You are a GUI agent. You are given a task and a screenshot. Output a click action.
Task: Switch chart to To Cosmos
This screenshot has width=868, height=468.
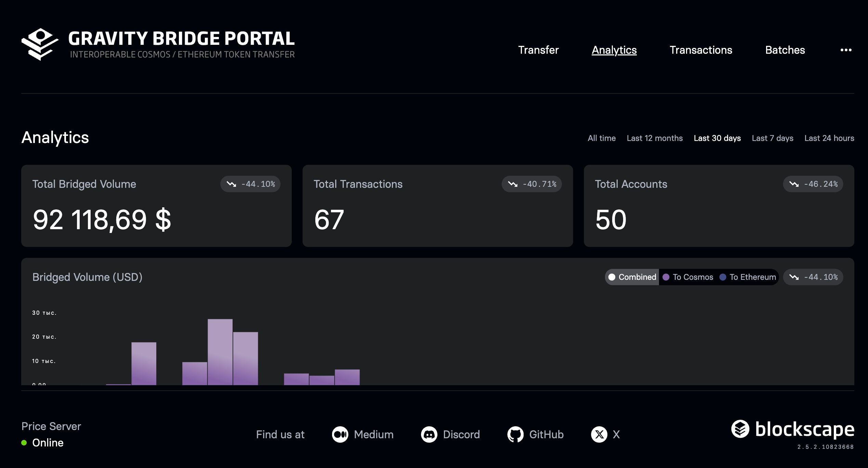coord(688,277)
